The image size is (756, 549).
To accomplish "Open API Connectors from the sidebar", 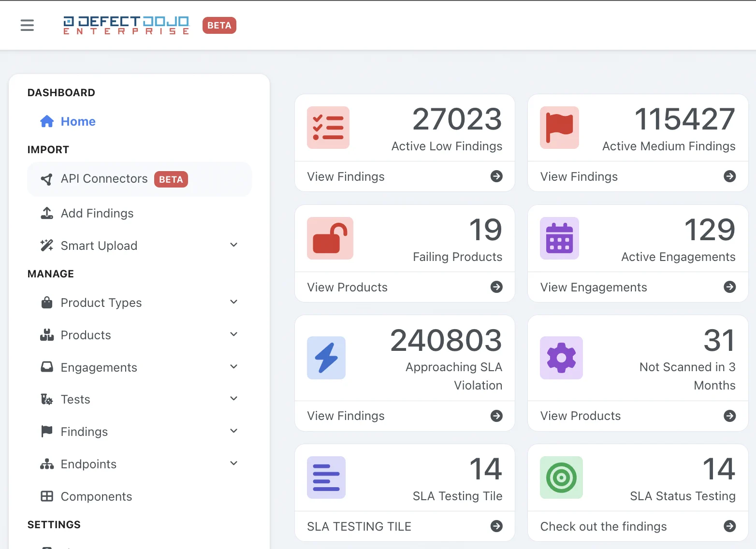I will pos(104,179).
